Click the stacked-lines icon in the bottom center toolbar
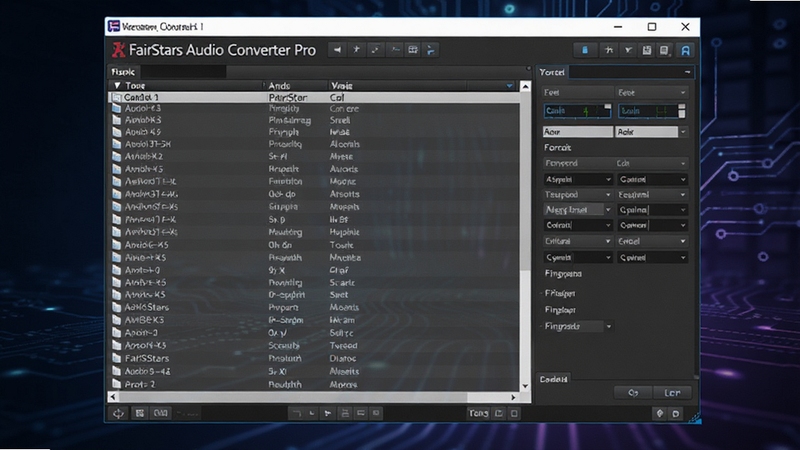This screenshot has width=800, height=450. pos(345,413)
